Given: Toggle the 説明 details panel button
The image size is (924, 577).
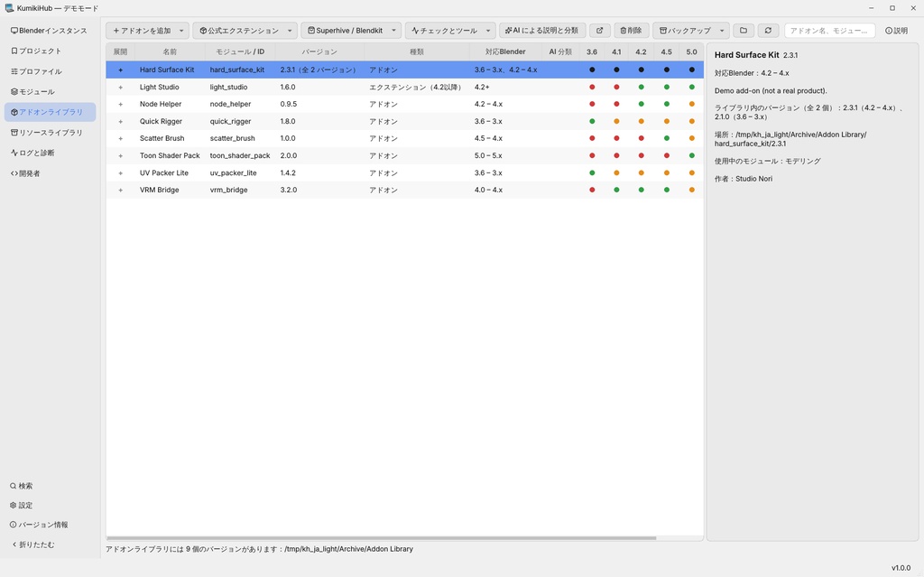Looking at the screenshot, I should 896,31.
